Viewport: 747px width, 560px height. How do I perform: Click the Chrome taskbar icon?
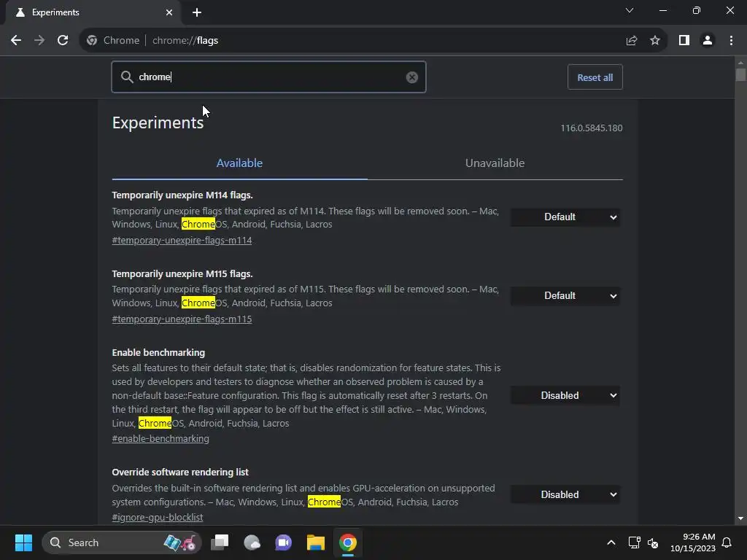[348, 542]
